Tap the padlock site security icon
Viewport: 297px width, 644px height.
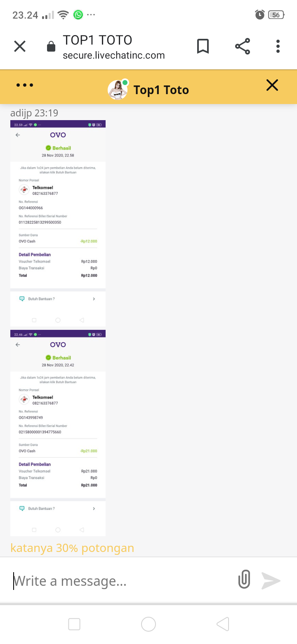(51, 47)
